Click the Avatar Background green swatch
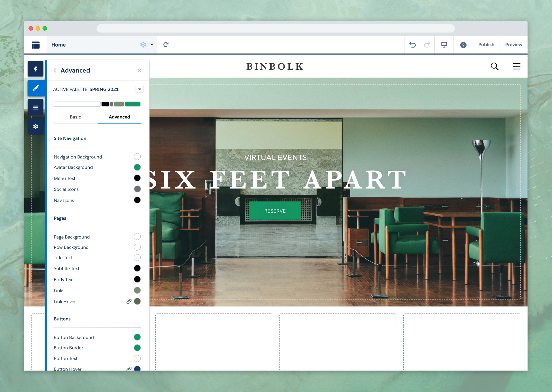 click(x=137, y=167)
